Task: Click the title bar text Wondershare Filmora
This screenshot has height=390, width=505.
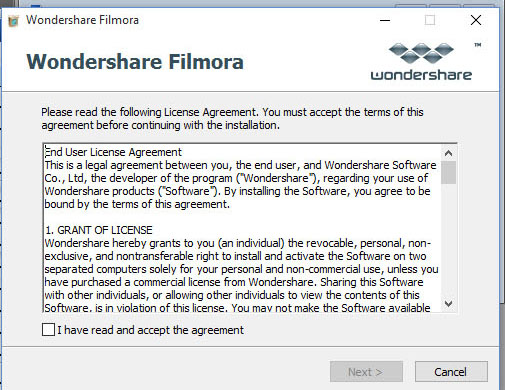Action: point(82,20)
